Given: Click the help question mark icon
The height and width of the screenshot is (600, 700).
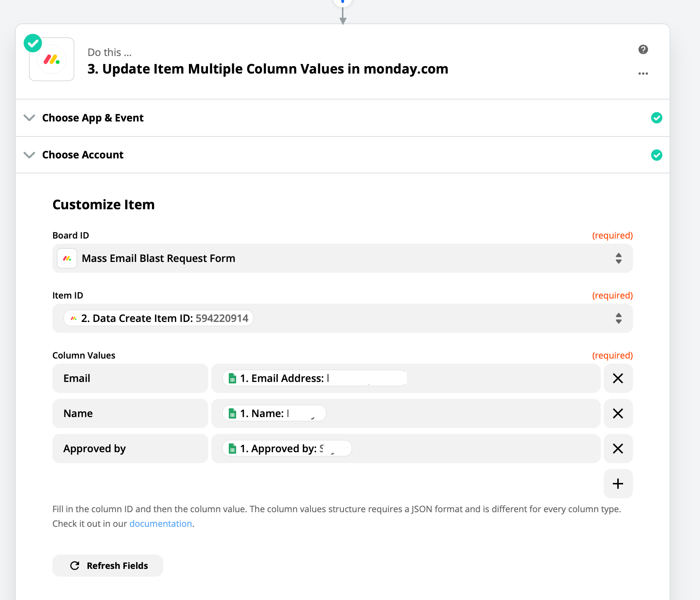Looking at the screenshot, I should click(x=643, y=49).
